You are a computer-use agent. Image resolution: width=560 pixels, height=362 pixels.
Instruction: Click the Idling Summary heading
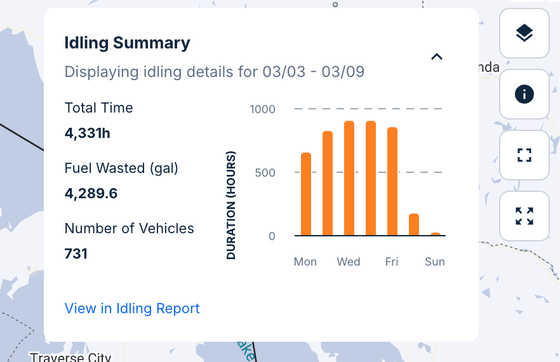127,43
